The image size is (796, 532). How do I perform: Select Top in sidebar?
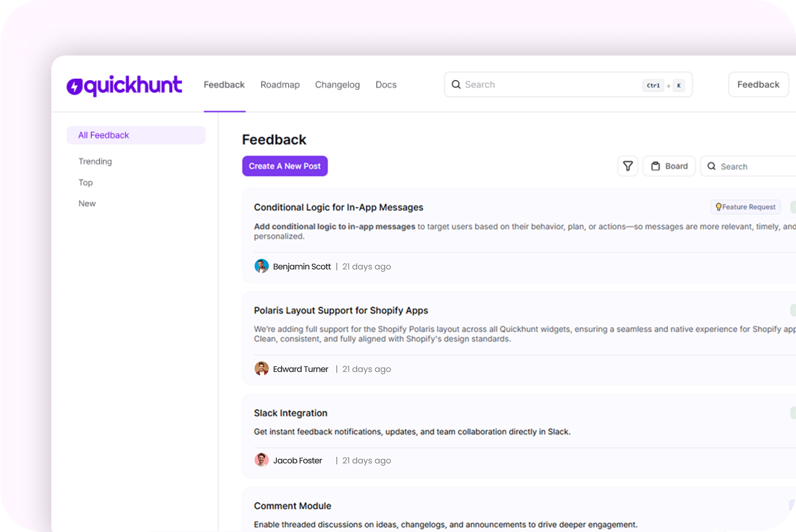(86, 183)
